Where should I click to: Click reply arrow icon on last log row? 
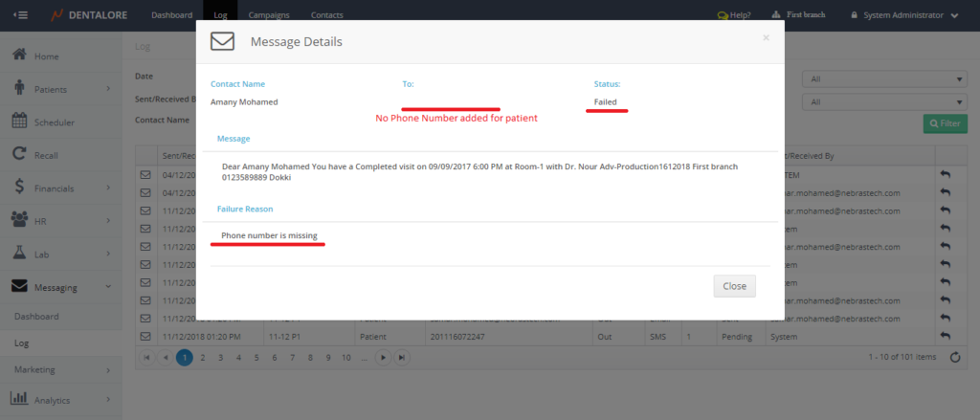coord(946,336)
